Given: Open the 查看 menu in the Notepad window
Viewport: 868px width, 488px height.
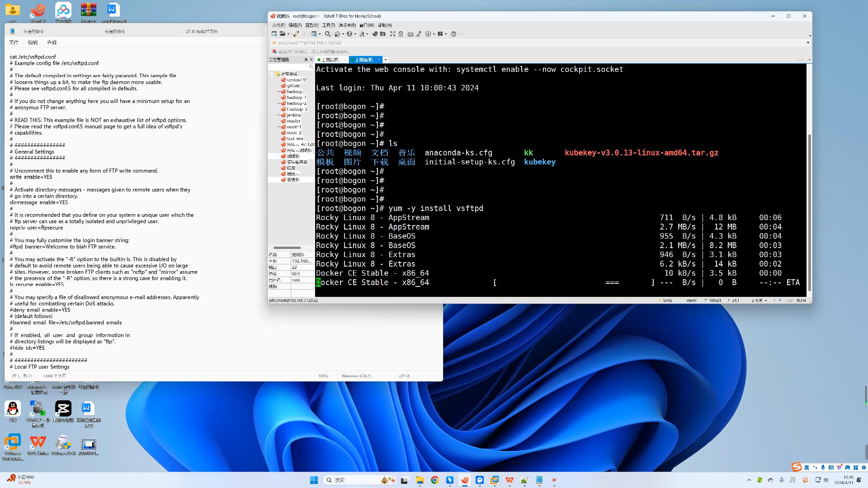Looking at the screenshot, I should tap(52, 42).
